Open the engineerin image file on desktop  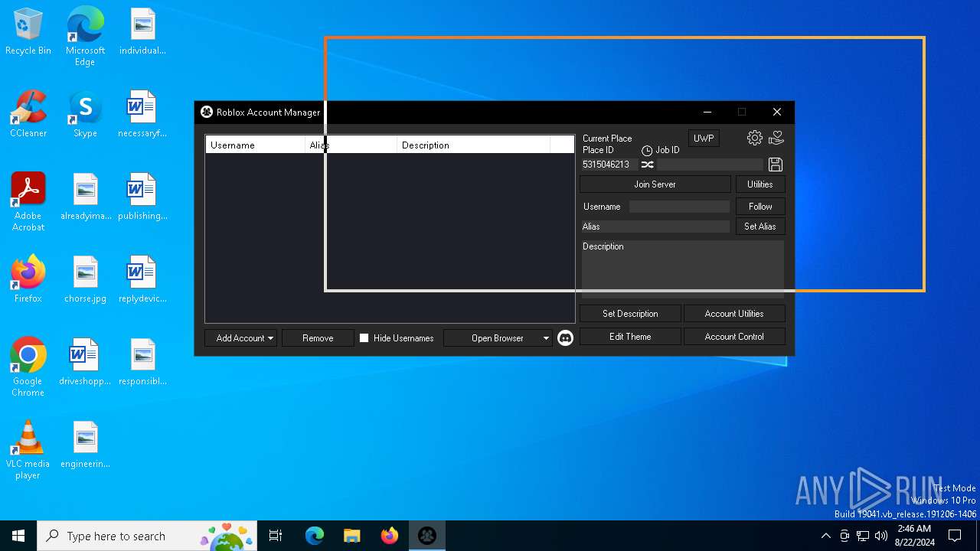click(85, 445)
